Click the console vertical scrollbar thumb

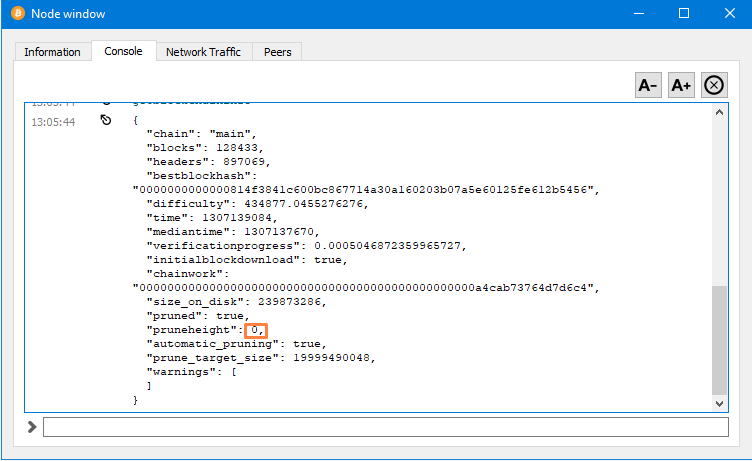[719, 340]
